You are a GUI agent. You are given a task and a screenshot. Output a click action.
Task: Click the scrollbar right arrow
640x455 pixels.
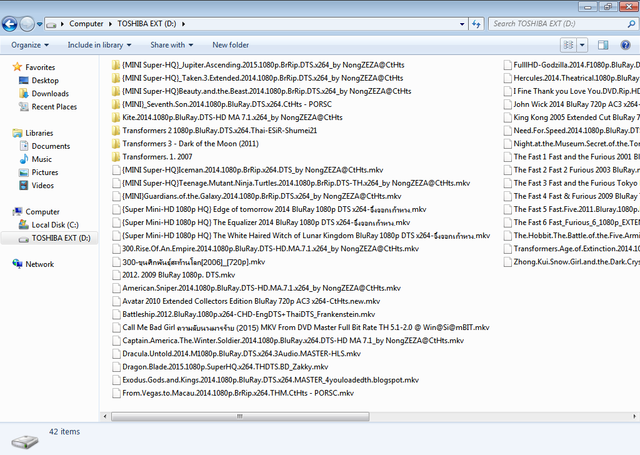[634, 416]
